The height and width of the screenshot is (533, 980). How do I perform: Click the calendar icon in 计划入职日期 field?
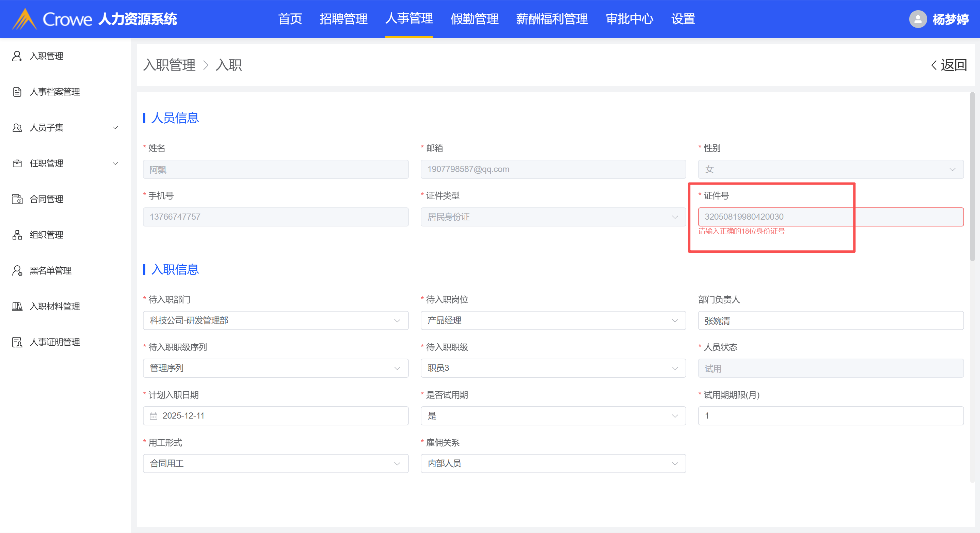153,416
